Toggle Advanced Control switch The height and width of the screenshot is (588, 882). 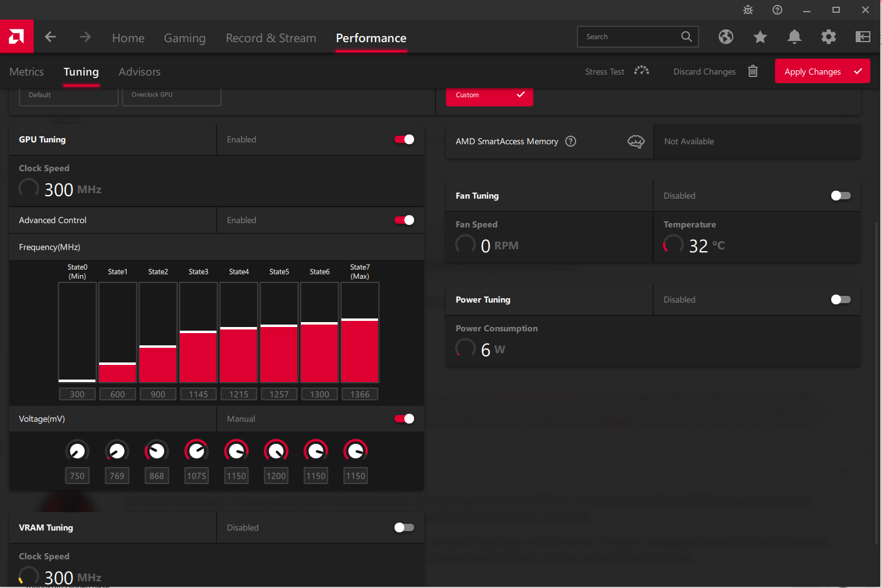(x=404, y=220)
